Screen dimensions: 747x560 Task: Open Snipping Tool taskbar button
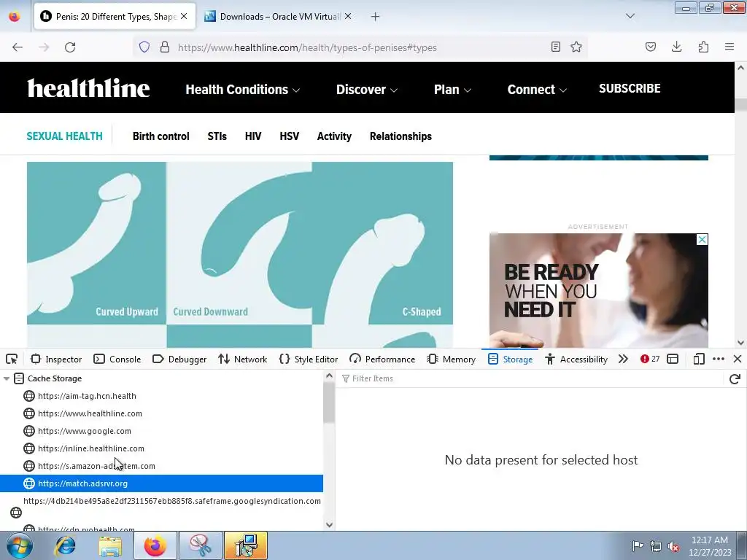pos(200,545)
